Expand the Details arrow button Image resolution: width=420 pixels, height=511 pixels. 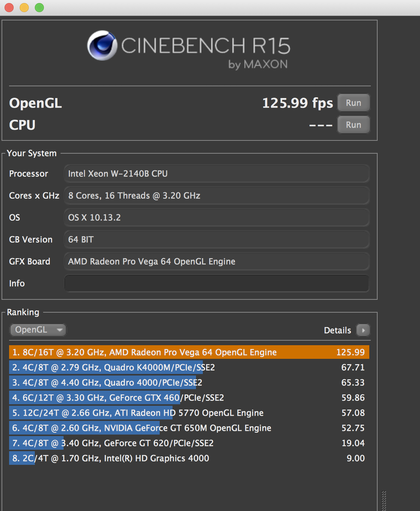click(363, 330)
